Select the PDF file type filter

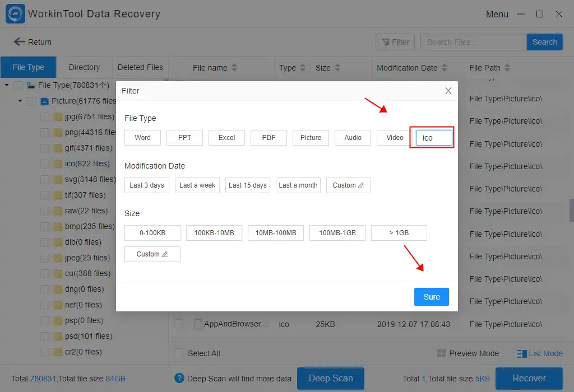[269, 138]
